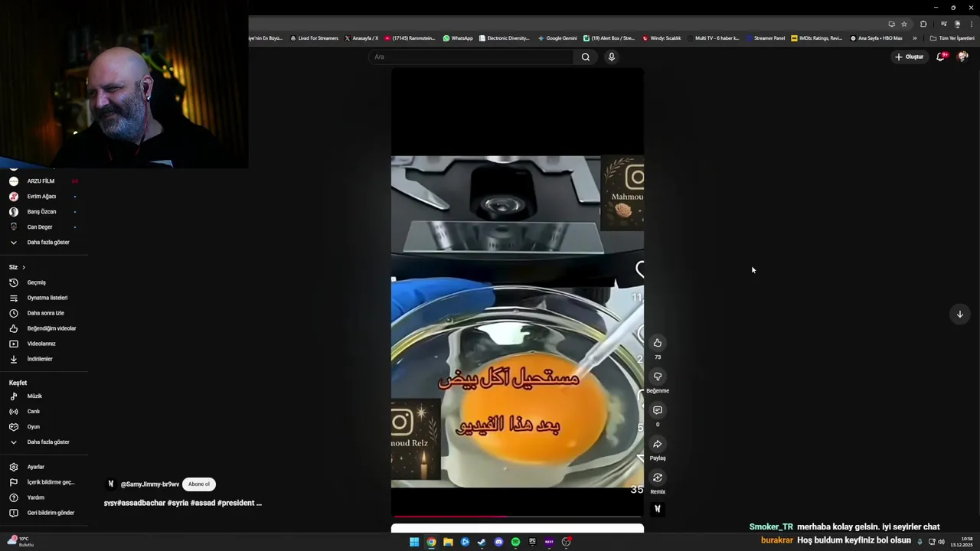Click the search magnifier button
The width and height of the screenshot is (980, 551).
tap(586, 57)
